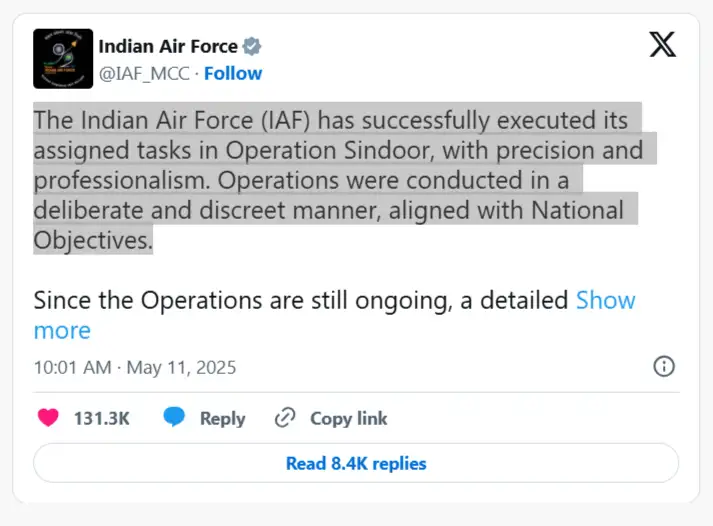Open the 10:01 AM May 11, 2025 timestamp
Viewport: 713px width, 526px height.
click(135, 367)
